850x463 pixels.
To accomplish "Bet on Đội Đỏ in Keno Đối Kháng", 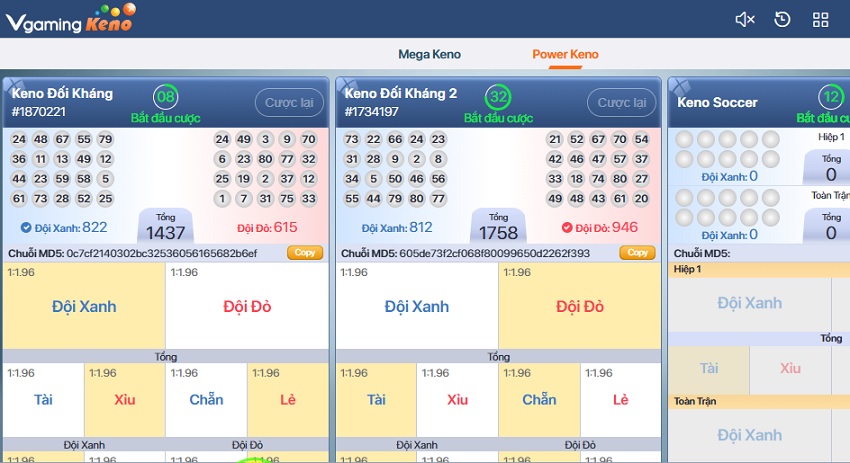I will tap(247, 306).
